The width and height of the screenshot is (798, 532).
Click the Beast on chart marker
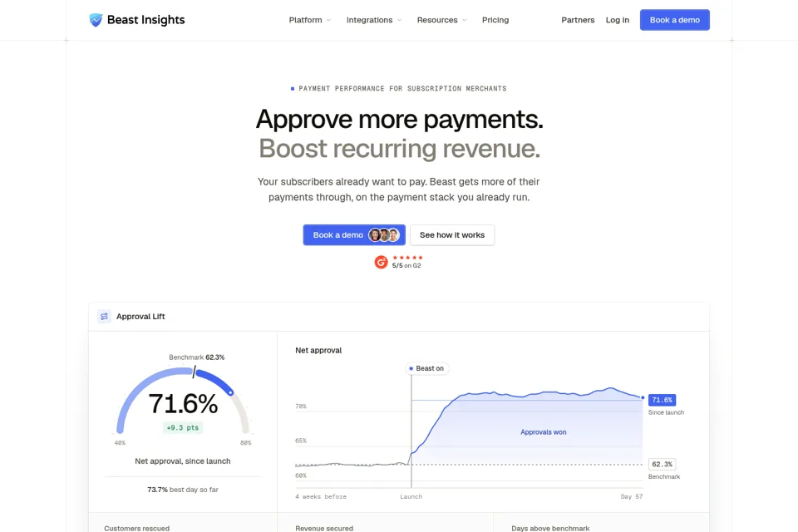427,368
